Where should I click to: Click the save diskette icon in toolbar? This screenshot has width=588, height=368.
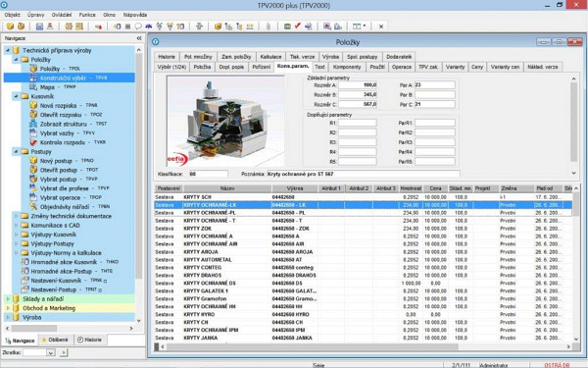39,26
